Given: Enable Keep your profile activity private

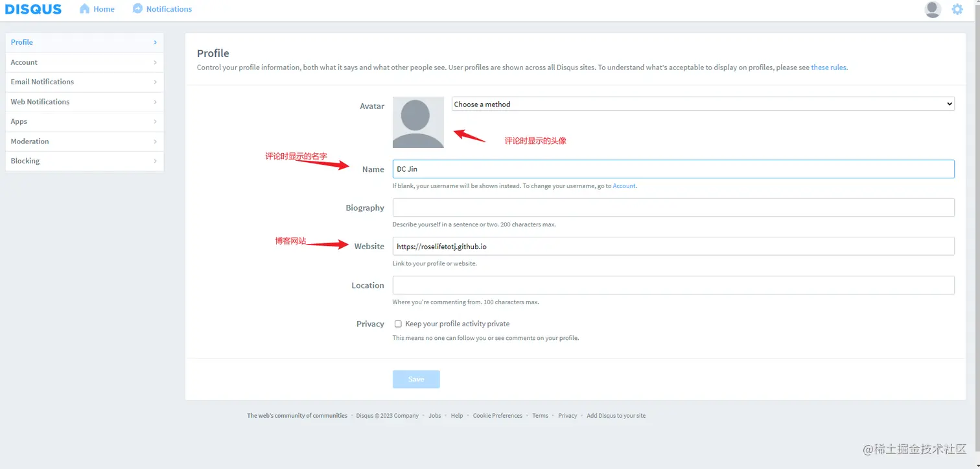Looking at the screenshot, I should coord(397,323).
